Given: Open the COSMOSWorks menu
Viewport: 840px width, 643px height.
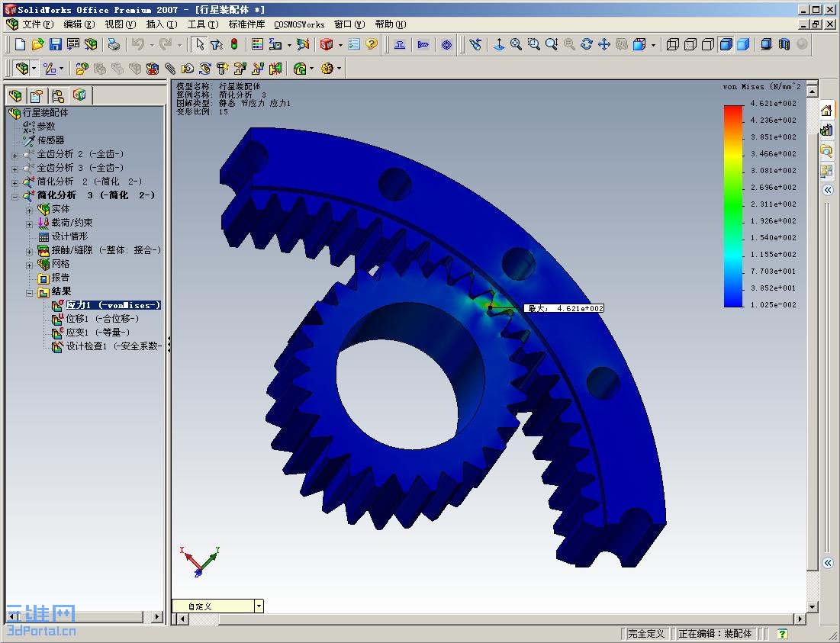Looking at the screenshot, I should [x=299, y=24].
